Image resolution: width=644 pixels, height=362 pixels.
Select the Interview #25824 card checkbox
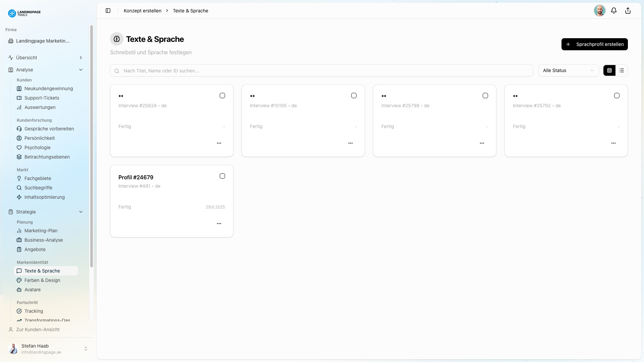(222, 96)
